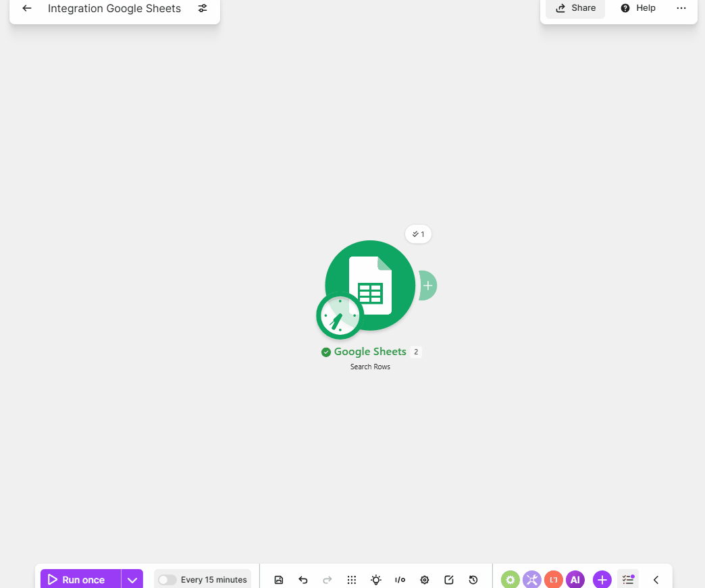Screen dimensions: 705x588
Task: Open the three-dot more options menu
Action: [x=681, y=8]
